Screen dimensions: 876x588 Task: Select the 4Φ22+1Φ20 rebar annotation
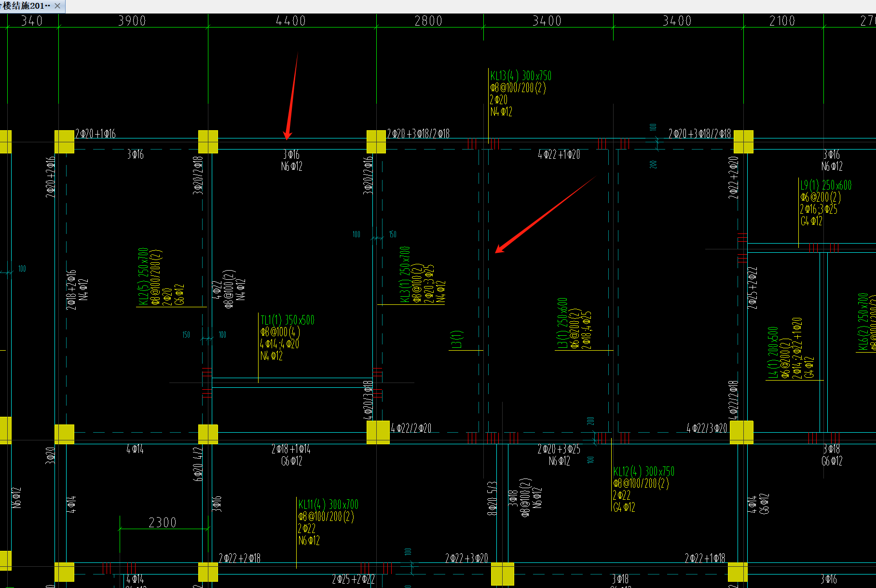click(559, 154)
